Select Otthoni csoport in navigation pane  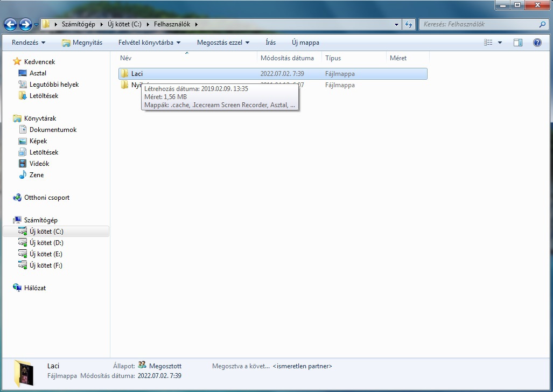[x=46, y=198]
